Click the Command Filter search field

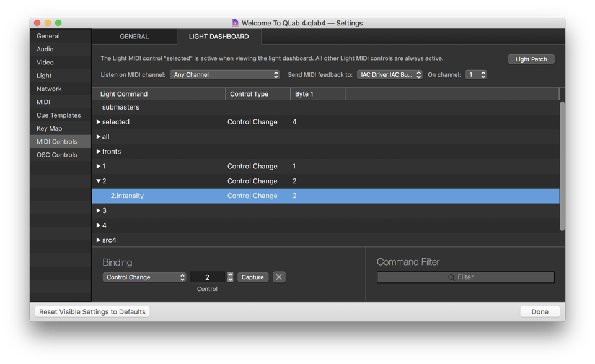pyautogui.click(x=465, y=277)
